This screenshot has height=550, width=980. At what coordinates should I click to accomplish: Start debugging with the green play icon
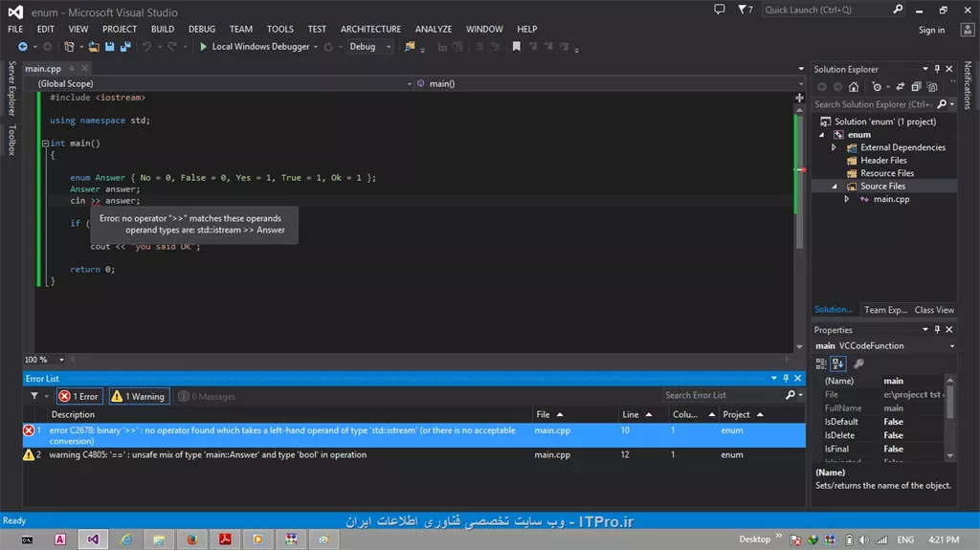pyautogui.click(x=203, y=47)
